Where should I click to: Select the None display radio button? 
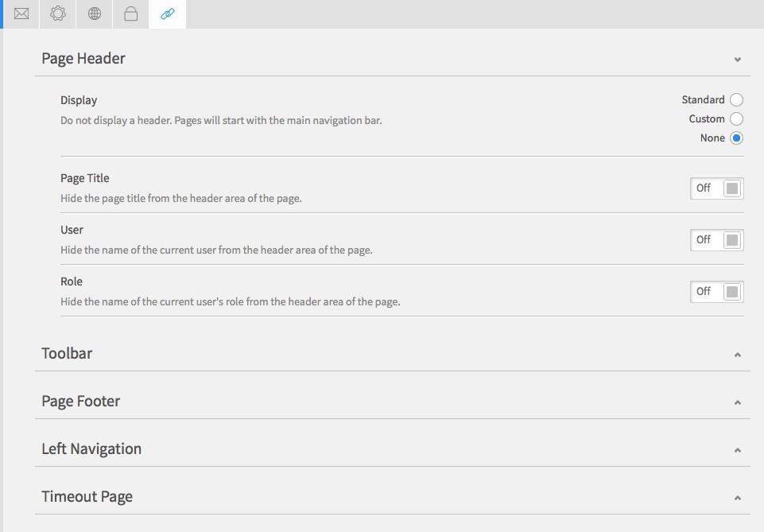point(736,138)
